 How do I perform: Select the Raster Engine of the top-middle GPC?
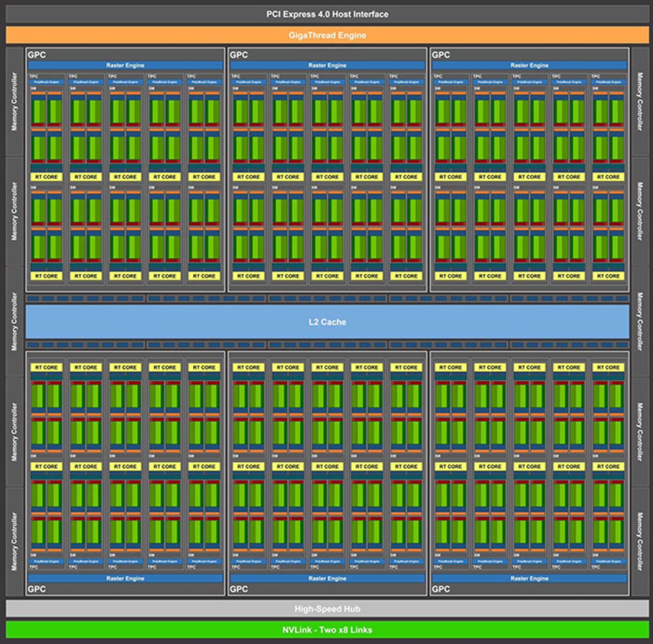[328, 65]
